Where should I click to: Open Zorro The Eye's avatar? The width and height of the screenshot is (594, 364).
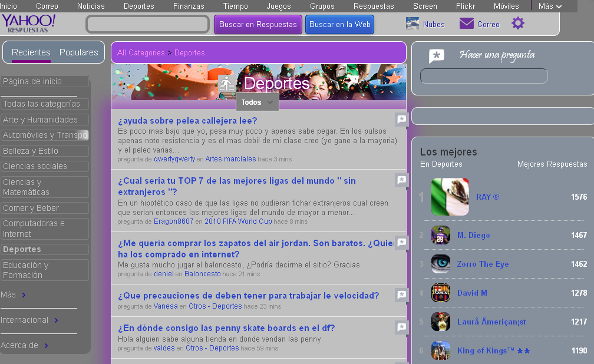tap(441, 264)
